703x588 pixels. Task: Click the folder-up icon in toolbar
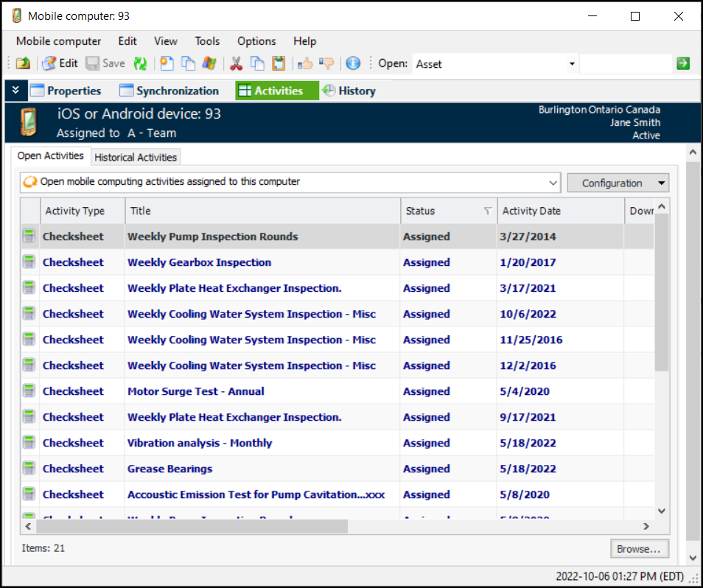(x=23, y=63)
